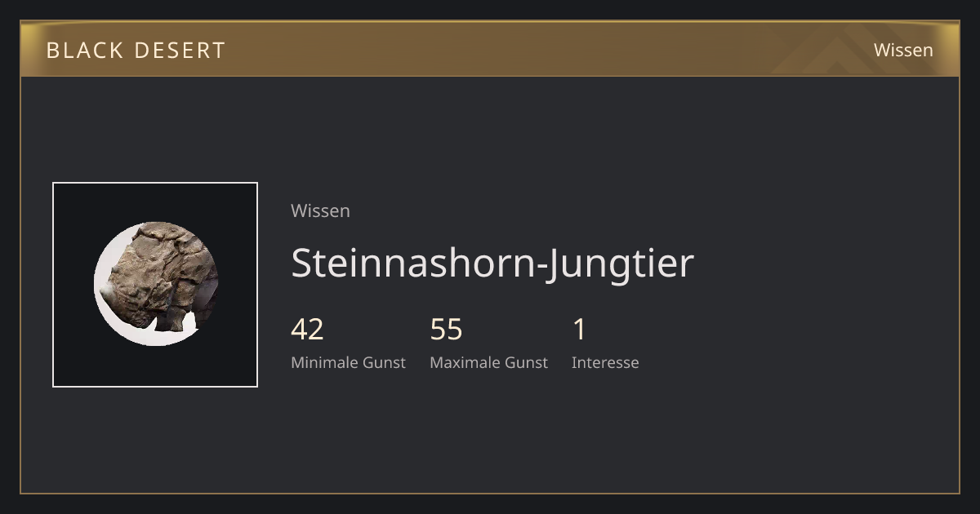This screenshot has height=514, width=980.
Task: Click the Maximale Gunst label
Action: click(x=488, y=362)
